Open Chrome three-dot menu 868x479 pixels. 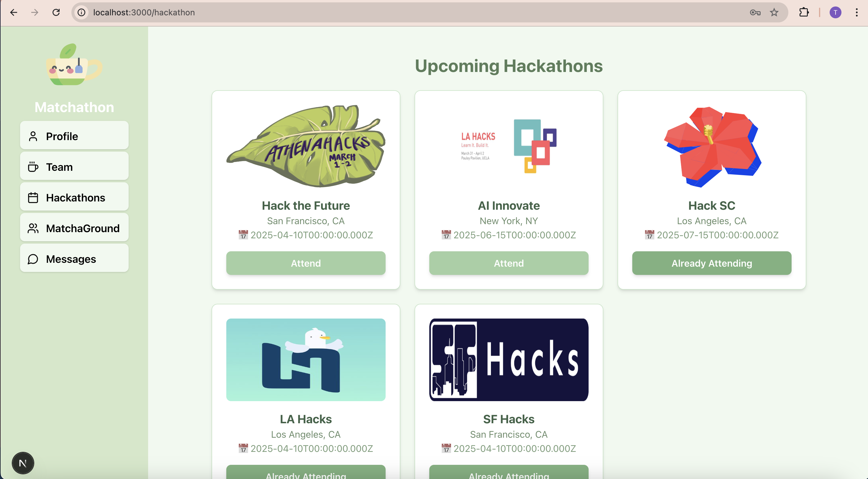[856, 12]
